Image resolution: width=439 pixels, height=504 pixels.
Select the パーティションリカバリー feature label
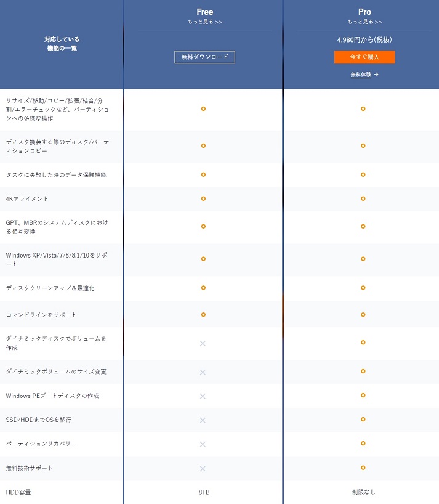point(41,444)
